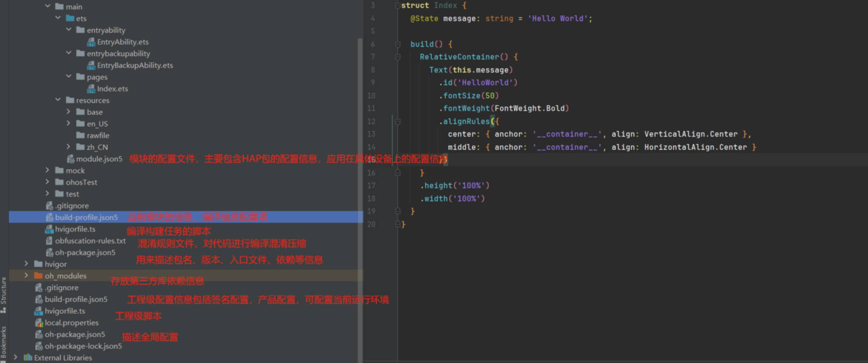Image resolution: width=868 pixels, height=363 pixels.
Task: Open the Structure tool window tab
Action: [4, 295]
